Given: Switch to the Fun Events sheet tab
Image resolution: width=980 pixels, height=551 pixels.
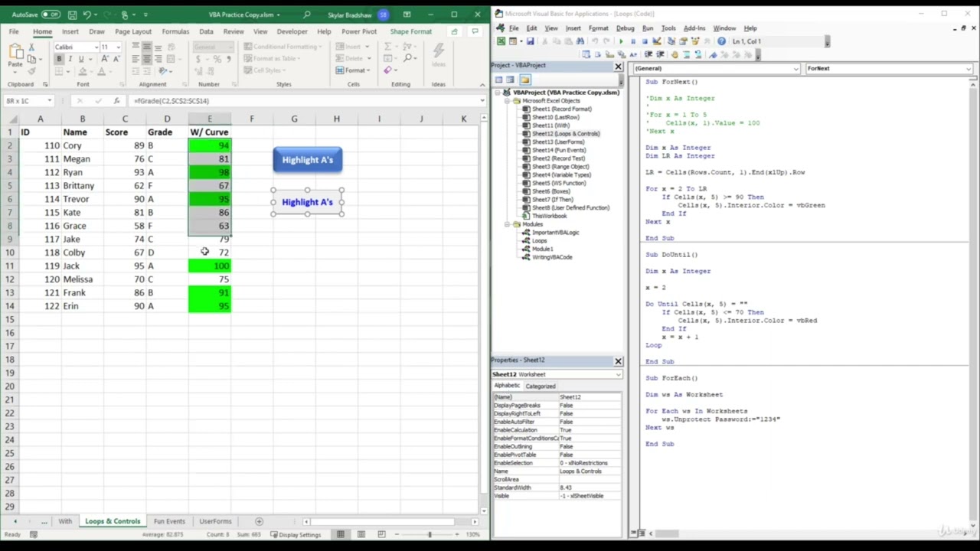Looking at the screenshot, I should pyautogui.click(x=169, y=521).
